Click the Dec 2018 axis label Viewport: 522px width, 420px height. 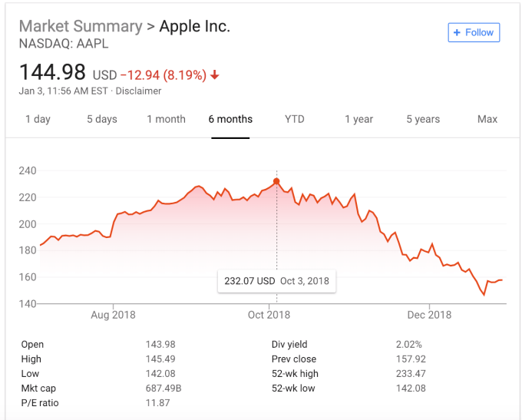tap(429, 315)
